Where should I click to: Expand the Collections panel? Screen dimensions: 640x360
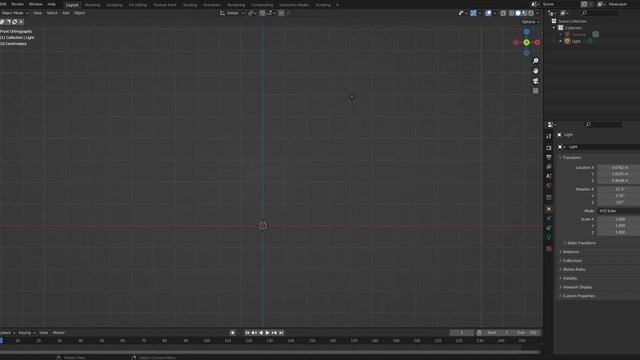click(572, 260)
